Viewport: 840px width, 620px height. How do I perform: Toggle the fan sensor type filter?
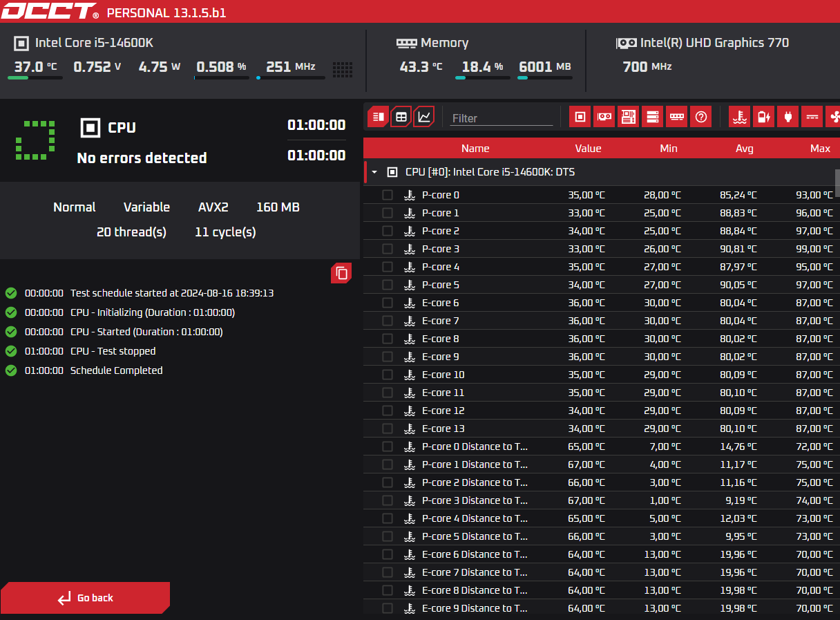coord(832,117)
